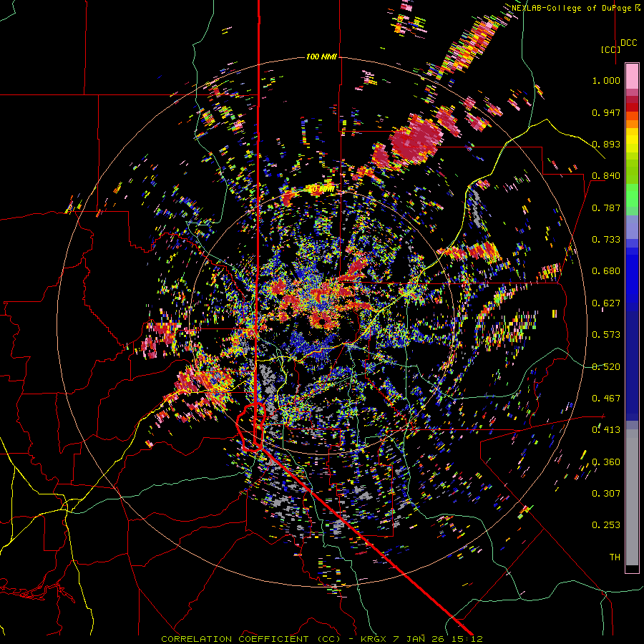Click the DCC product label

coord(628,43)
